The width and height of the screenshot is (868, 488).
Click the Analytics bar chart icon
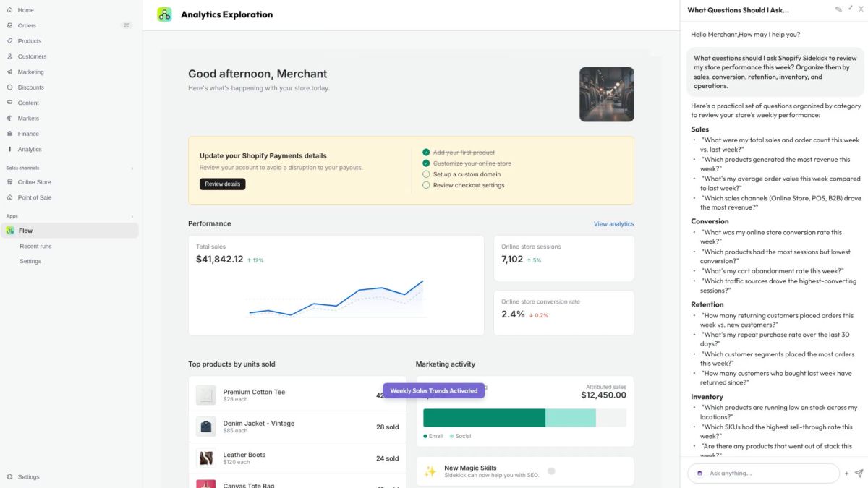tap(10, 149)
